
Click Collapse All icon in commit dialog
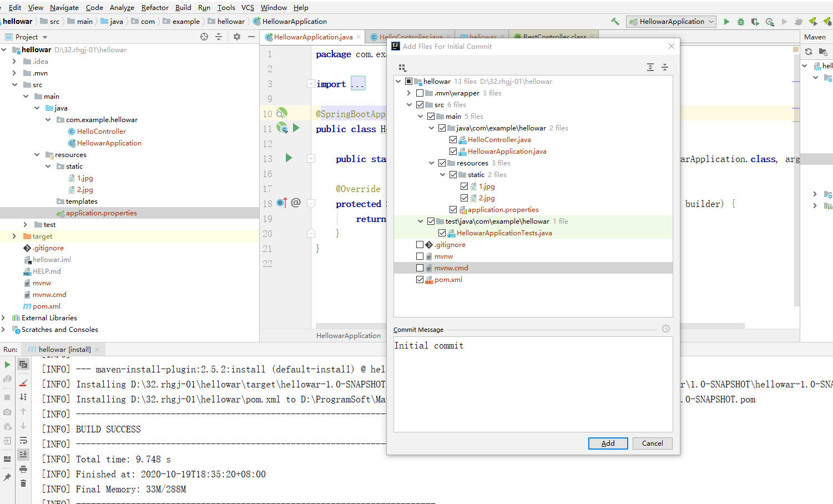coord(665,67)
